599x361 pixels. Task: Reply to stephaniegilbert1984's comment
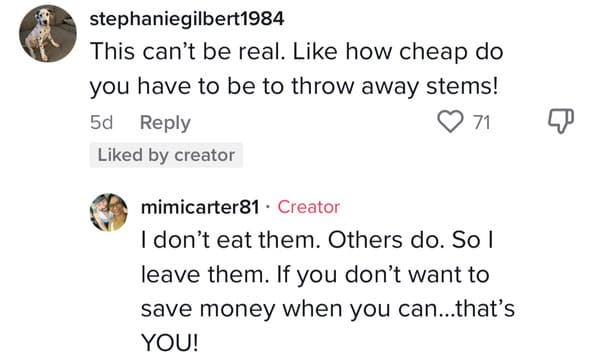(x=165, y=123)
